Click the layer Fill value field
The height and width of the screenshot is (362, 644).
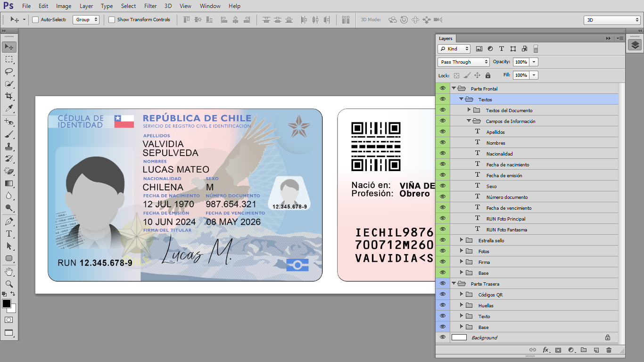(521, 75)
